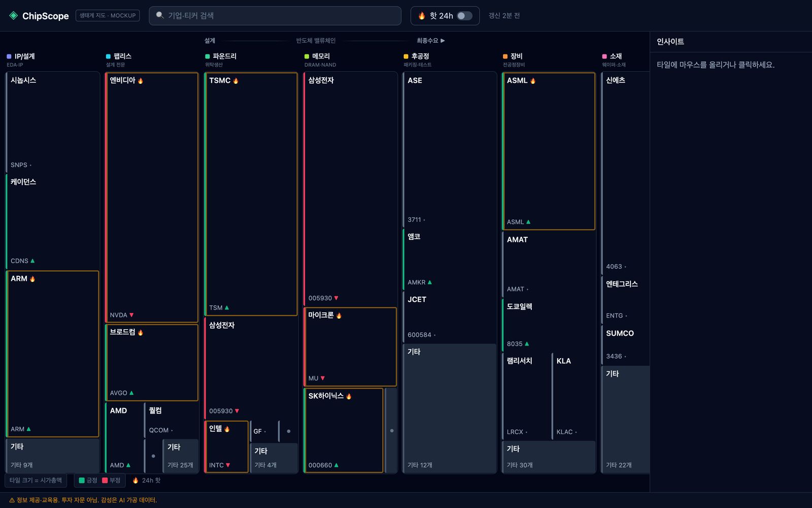Click the flame icon next to 인텔
Screen dimensions: 812x508
[x=227, y=429]
